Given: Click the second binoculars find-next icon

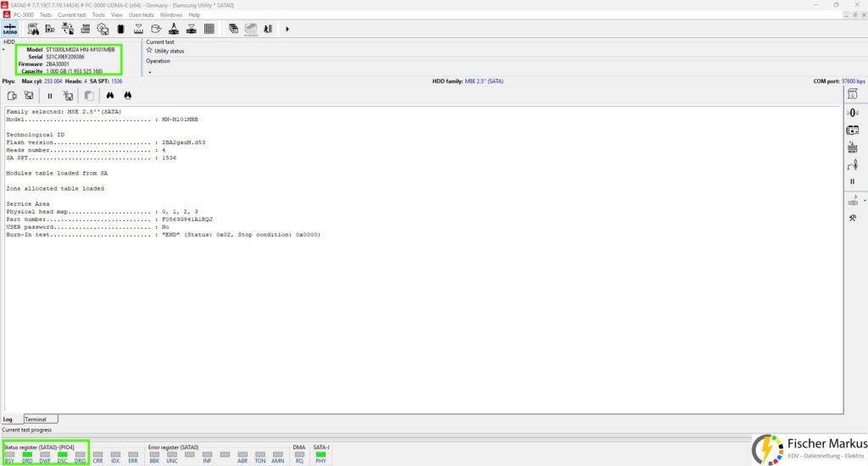Looking at the screenshot, I should tap(128, 96).
